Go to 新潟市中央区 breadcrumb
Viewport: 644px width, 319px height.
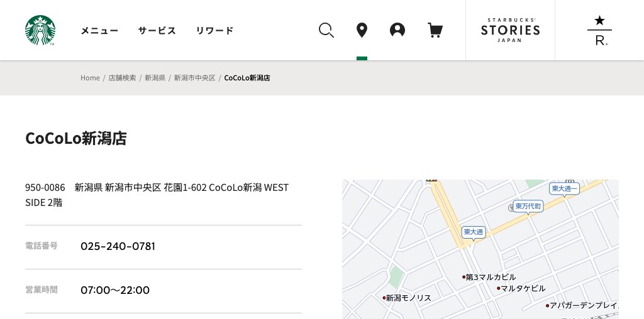pyautogui.click(x=194, y=78)
